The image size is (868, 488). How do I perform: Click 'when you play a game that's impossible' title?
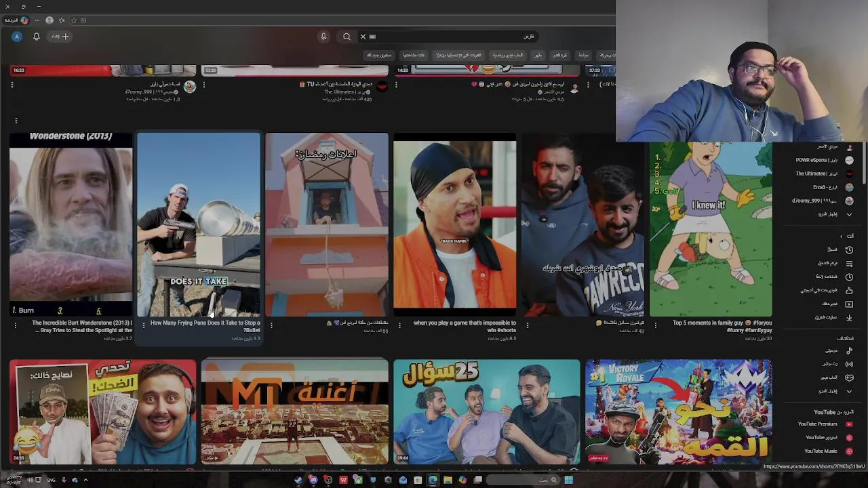click(465, 326)
